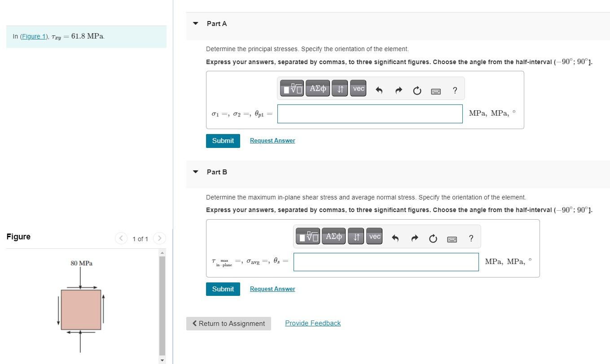Image resolution: width=610 pixels, height=364 pixels.
Task: Click the up-down arrows icon in Part B
Action: (x=355, y=236)
